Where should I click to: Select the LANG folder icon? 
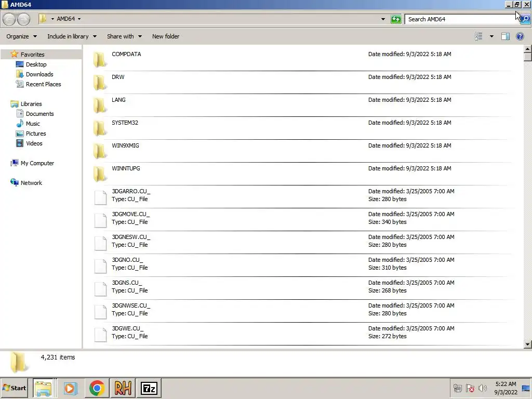100,105
